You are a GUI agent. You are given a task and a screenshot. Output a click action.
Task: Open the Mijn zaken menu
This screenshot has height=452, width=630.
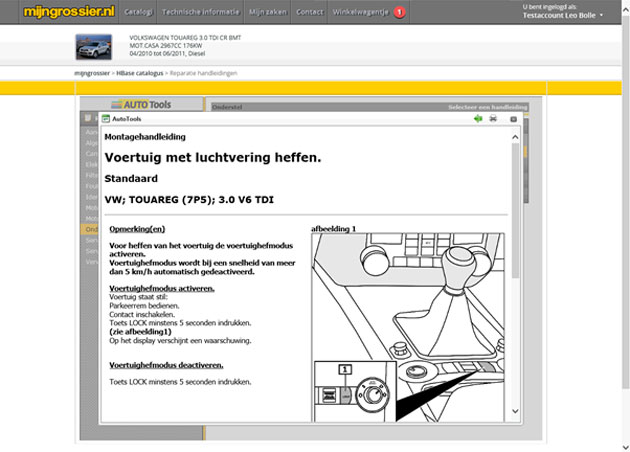[268, 12]
